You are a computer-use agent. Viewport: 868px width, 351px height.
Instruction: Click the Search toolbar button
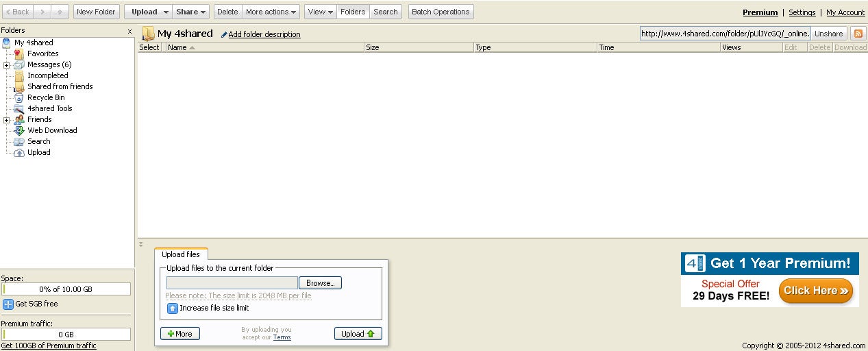[x=386, y=12]
